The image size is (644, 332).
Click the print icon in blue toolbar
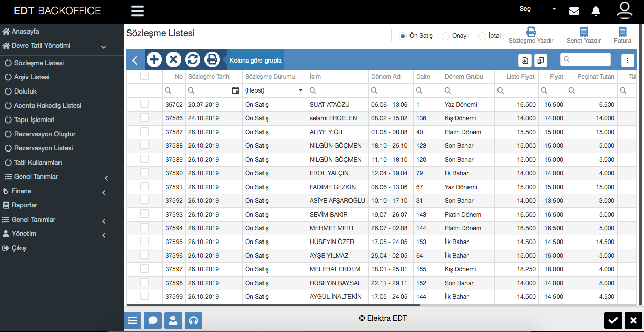click(212, 59)
